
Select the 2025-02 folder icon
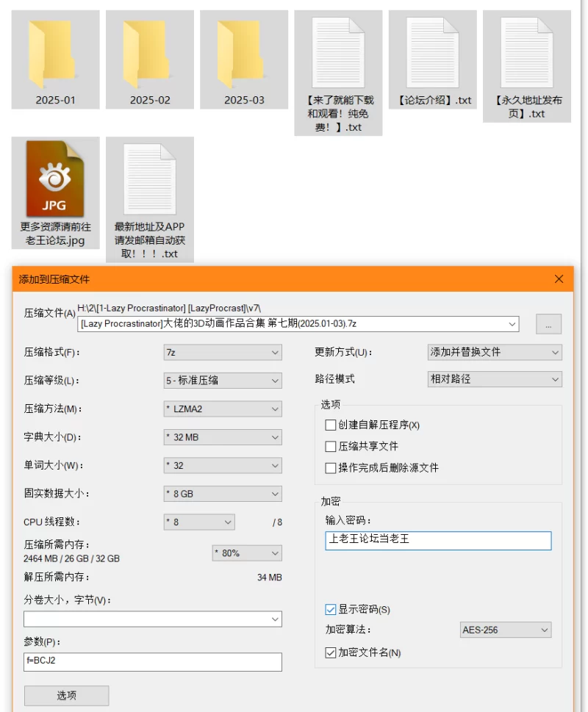tap(147, 54)
